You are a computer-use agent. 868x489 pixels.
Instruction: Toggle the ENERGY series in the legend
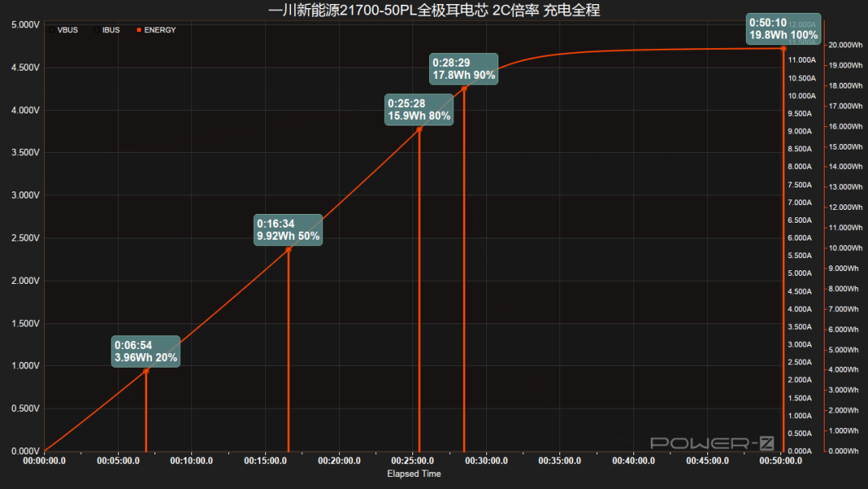156,30
